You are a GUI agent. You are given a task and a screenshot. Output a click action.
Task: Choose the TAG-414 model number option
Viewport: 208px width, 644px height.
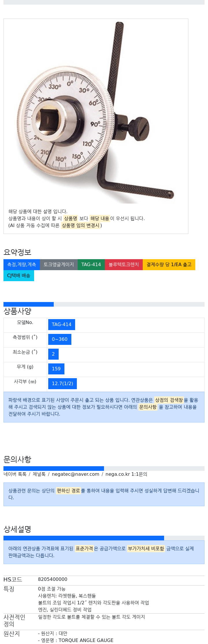click(62, 325)
